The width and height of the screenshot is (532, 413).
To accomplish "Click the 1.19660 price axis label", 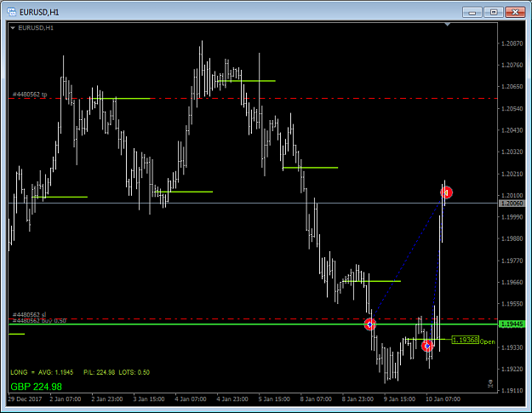I will pos(512,283).
